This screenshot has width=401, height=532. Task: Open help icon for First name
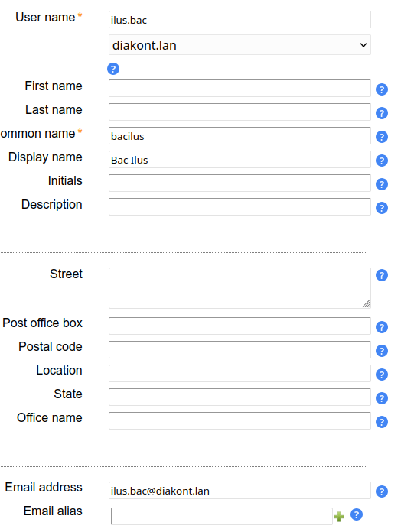pos(382,89)
